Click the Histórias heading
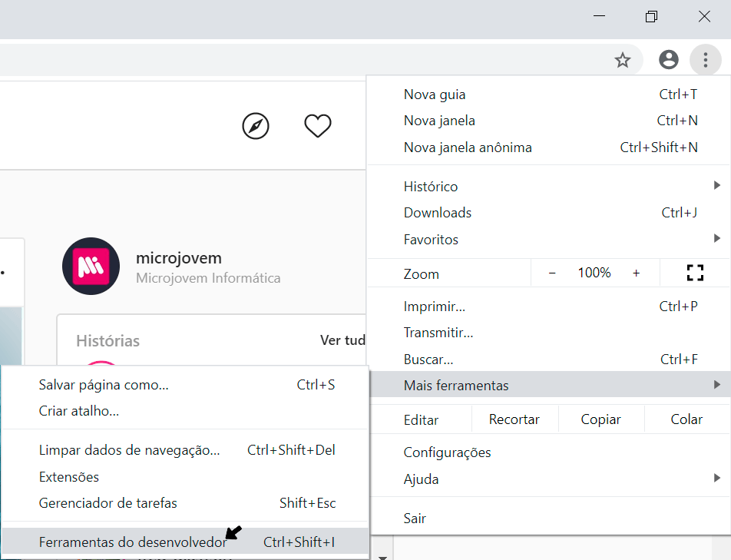The width and height of the screenshot is (731, 560). (x=108, y=341)
